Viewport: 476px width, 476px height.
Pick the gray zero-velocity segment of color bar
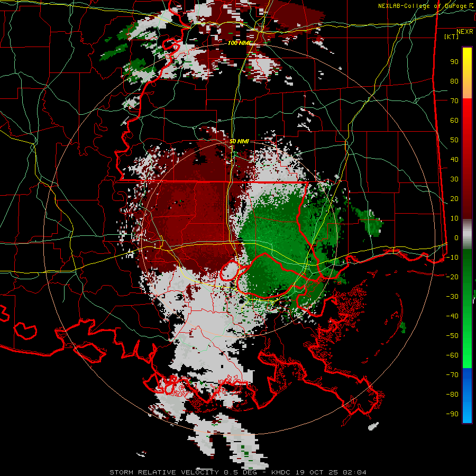click(467, 234)
